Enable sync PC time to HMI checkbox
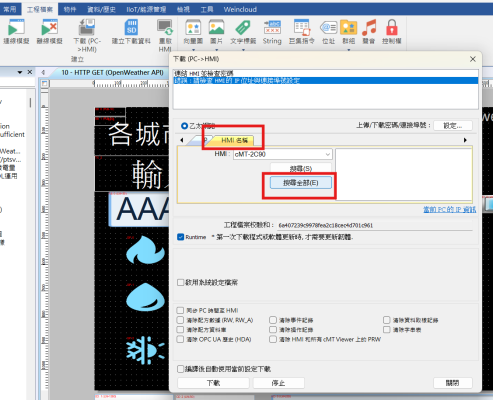This screenshot has height=400, width=493. pyautogui.click(x=180, y=310)
